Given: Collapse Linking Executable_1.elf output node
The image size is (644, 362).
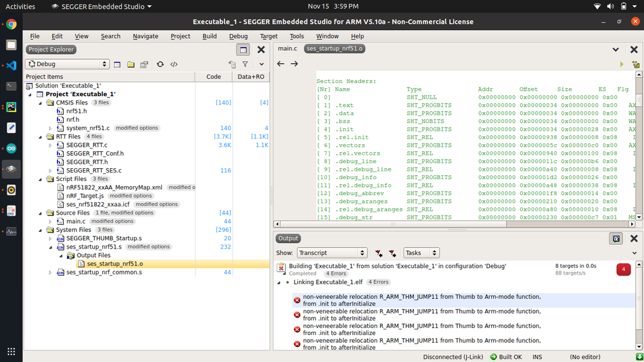Looking at the screenshot, I should 279,282.
